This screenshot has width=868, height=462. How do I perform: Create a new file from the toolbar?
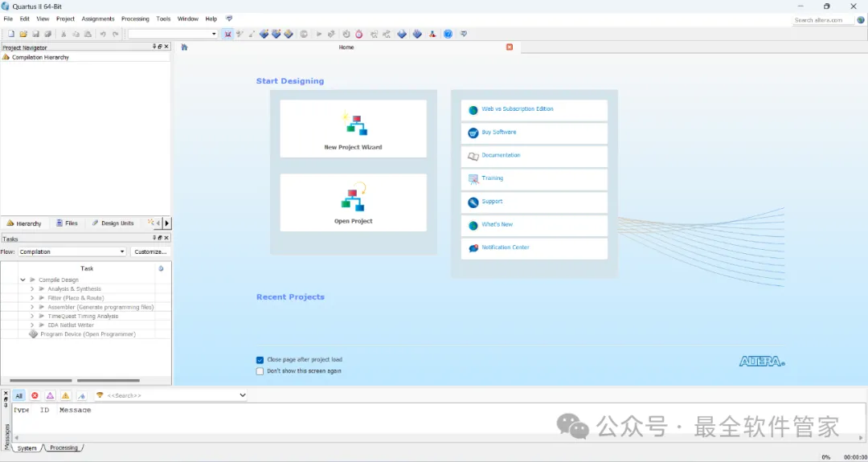[11, 34]
